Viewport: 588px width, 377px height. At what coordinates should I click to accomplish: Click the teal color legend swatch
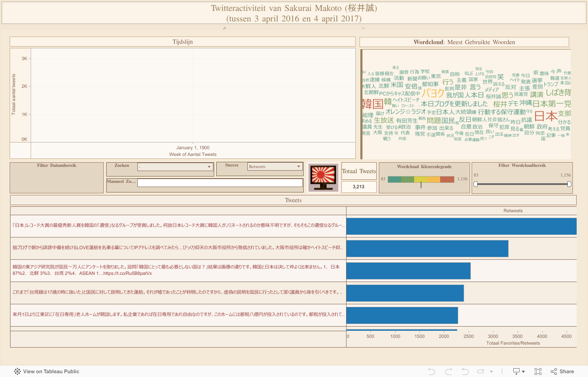point(394,179)
